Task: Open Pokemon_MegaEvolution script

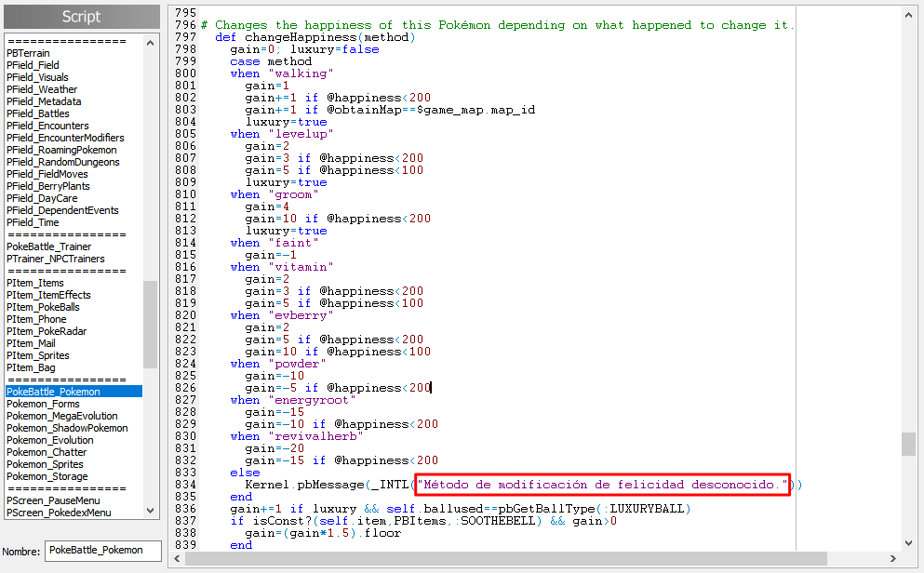Action: (61, 416)
